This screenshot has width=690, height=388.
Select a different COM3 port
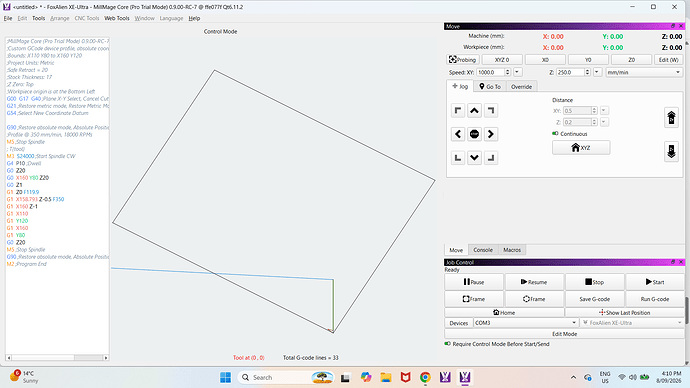tap(525, 323)
